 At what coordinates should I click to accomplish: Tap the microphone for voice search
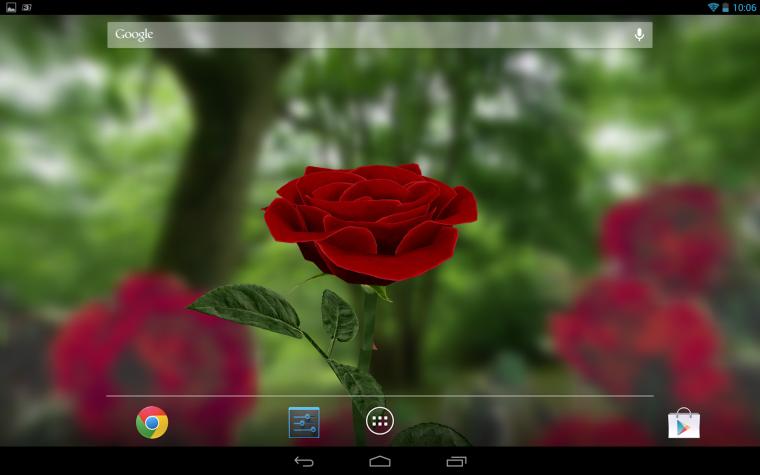[x=639, y=34]
